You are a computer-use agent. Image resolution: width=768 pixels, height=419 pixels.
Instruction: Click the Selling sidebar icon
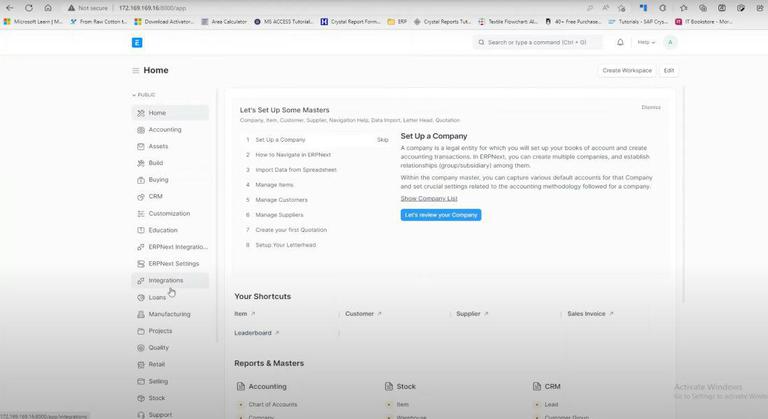(x=141, y=381)
